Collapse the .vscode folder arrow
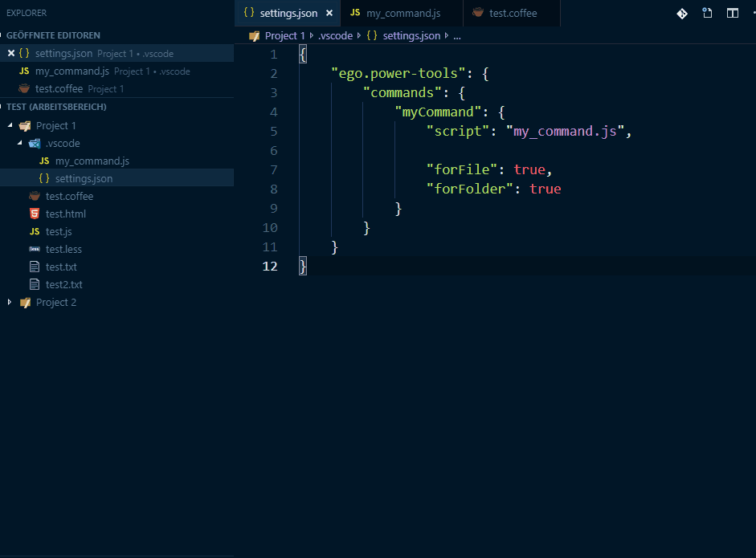 pyautogui.click(x=20, y=143)
